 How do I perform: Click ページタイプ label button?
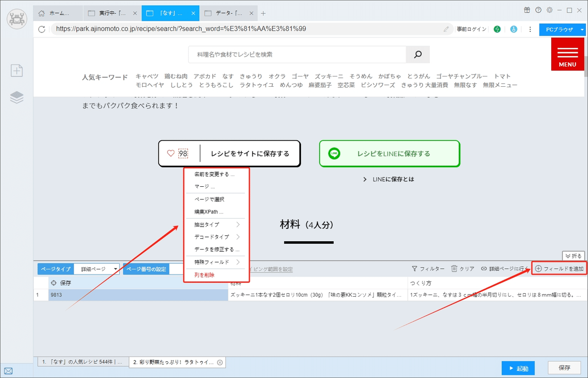[55, 269]
